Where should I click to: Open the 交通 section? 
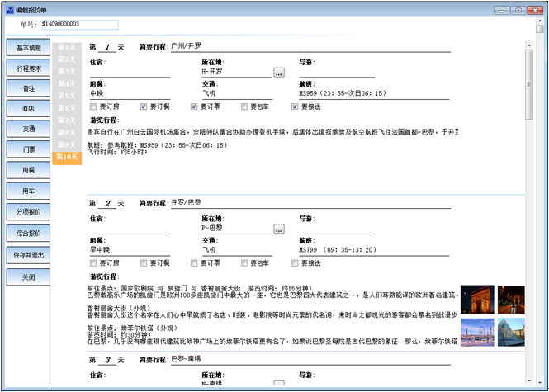[28, 129]
